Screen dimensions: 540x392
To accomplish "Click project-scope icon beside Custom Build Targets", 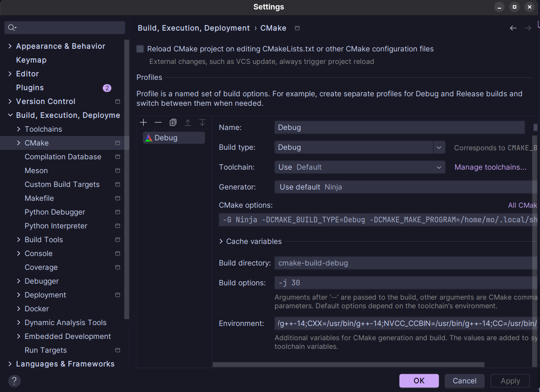I will click(117, 184).
